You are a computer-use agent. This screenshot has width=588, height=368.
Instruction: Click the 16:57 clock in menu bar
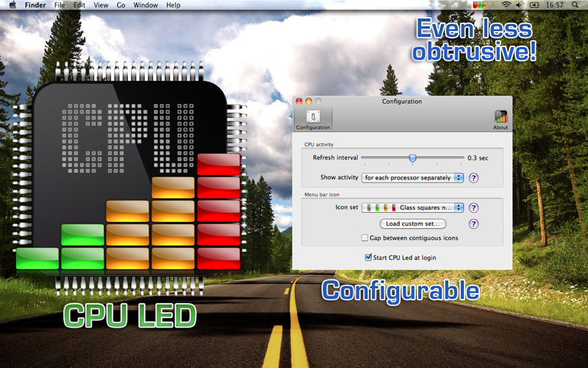point(555,5)
